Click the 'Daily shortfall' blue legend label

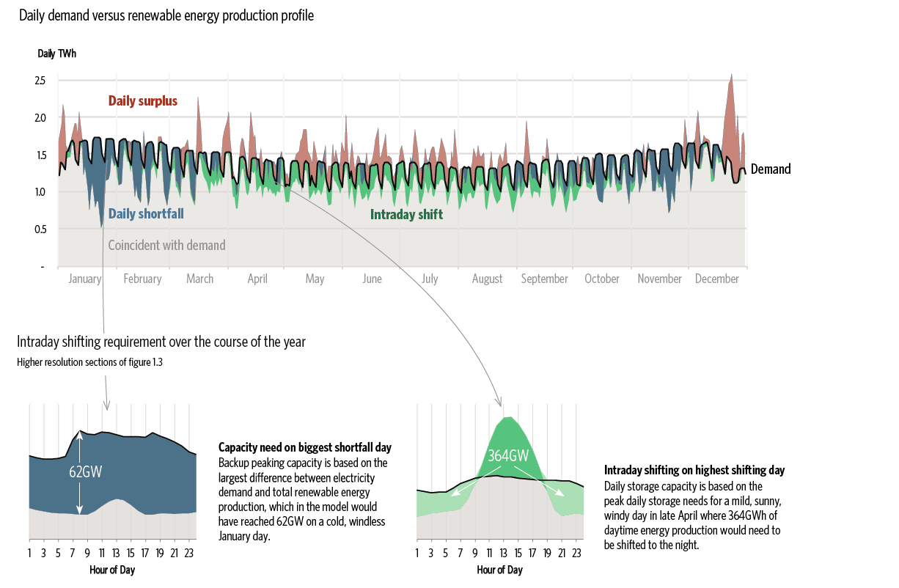(146, 214)
